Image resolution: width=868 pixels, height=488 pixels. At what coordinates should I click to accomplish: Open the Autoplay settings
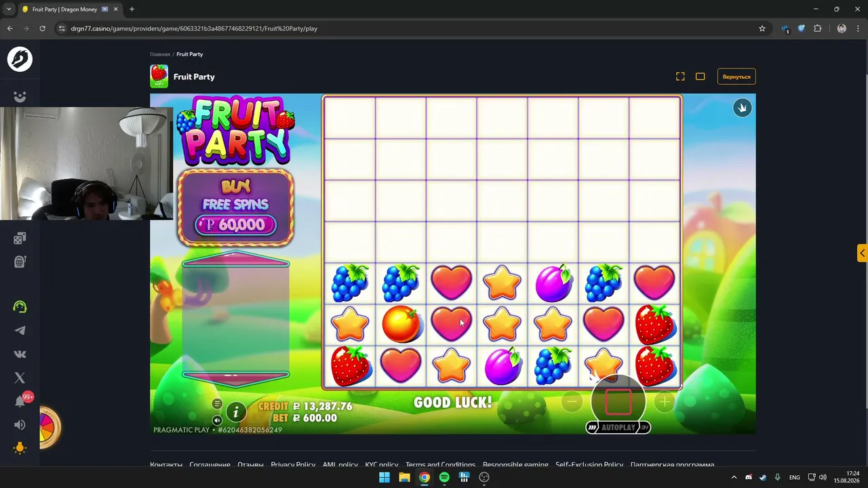pos(618,428)
